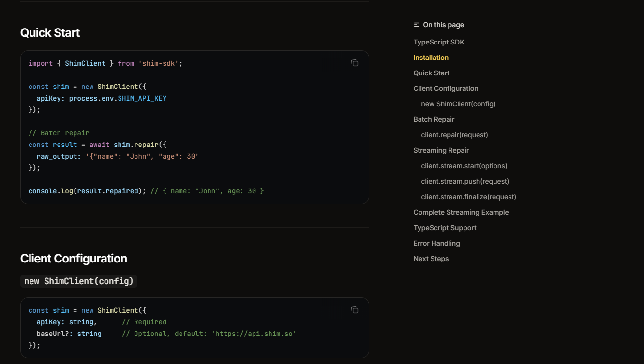Go to TypeScript Support section
The height and width of the screenshot is (364, 644).
pyautogui.click(x=445, y=228)
